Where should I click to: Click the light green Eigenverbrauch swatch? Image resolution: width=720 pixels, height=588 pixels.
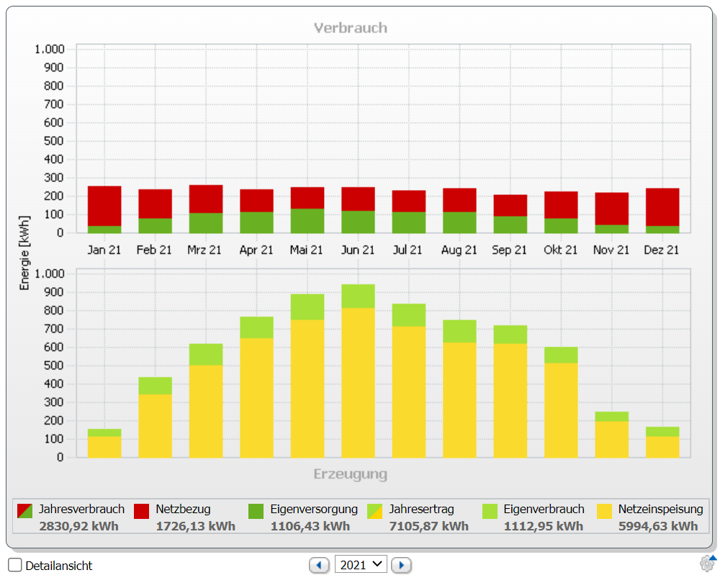click(x=490, y=511)
